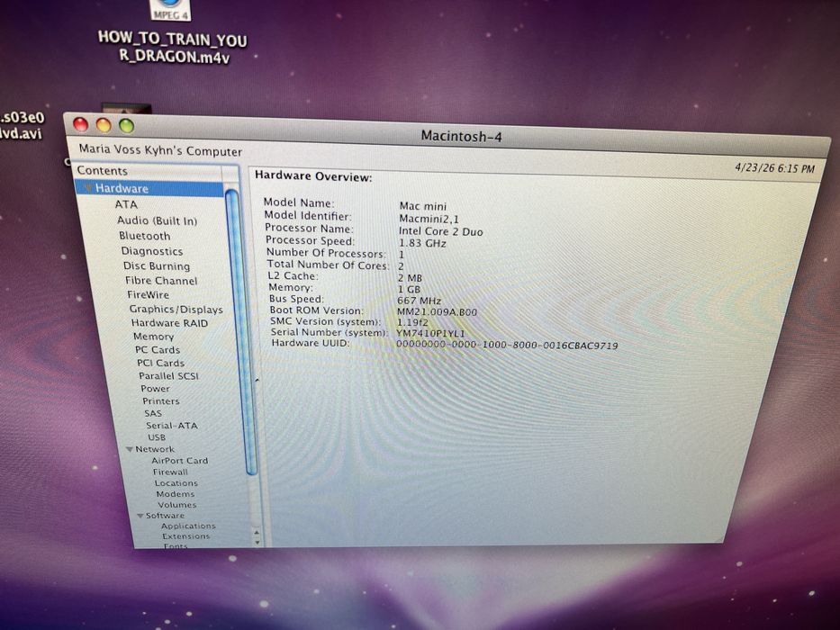Select Fibre Channel entry
This screenshot has width=840, height=630.
click(161, 281)
